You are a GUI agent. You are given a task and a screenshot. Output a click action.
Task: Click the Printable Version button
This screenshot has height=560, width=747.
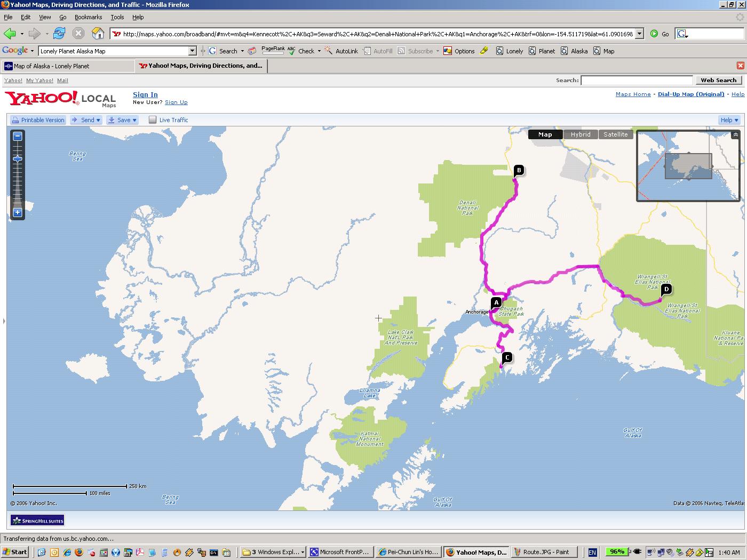(38, 120)
